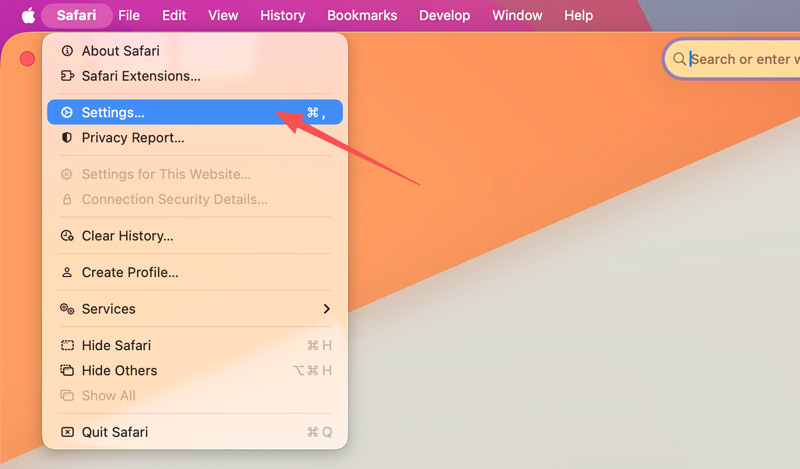Open the Help menu
Image resolution: width=800 pixels, height=469 pixels.
pyautogui.click(x=579, y=15)
